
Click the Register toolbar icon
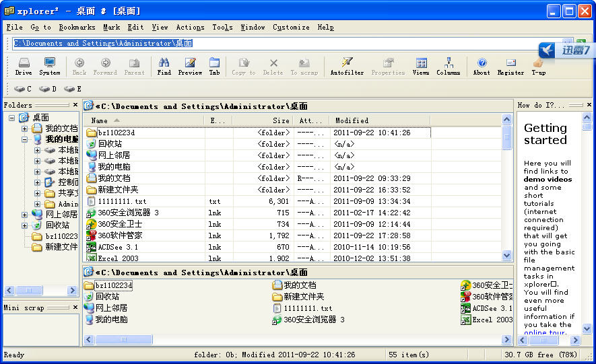tap(511, 67)
